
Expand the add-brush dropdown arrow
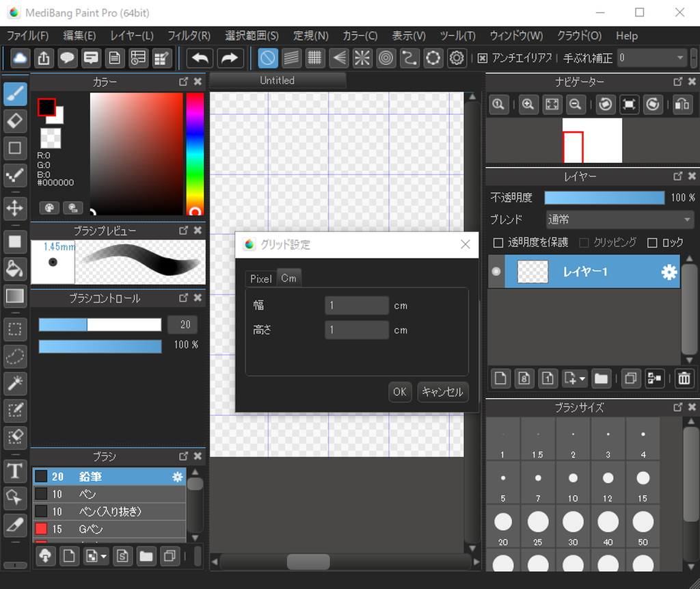click(104, 556)
